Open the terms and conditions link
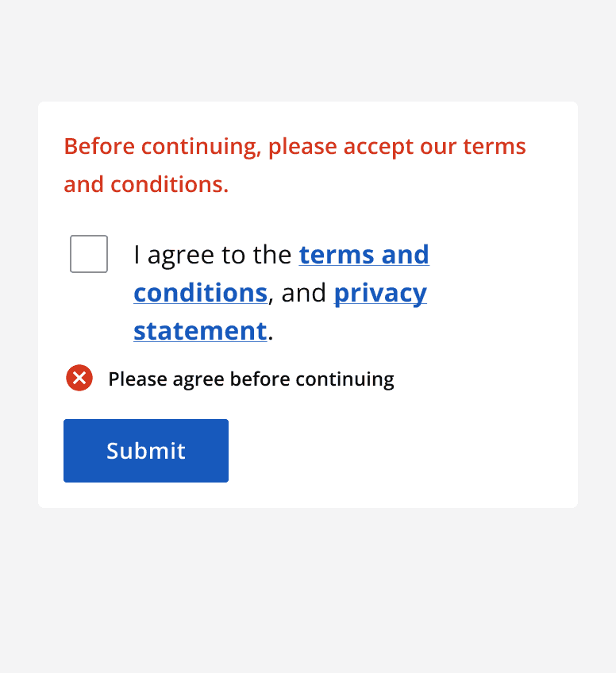The height and width of the screenshot is (673, 616). 364,255
